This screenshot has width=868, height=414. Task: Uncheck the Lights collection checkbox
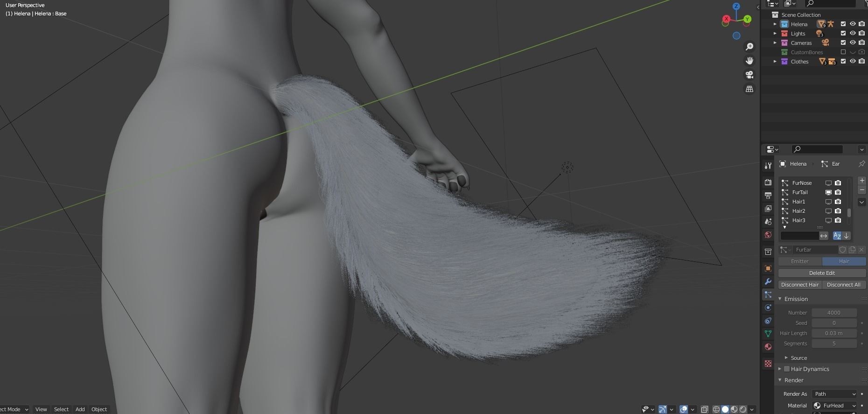coord(843,33)
